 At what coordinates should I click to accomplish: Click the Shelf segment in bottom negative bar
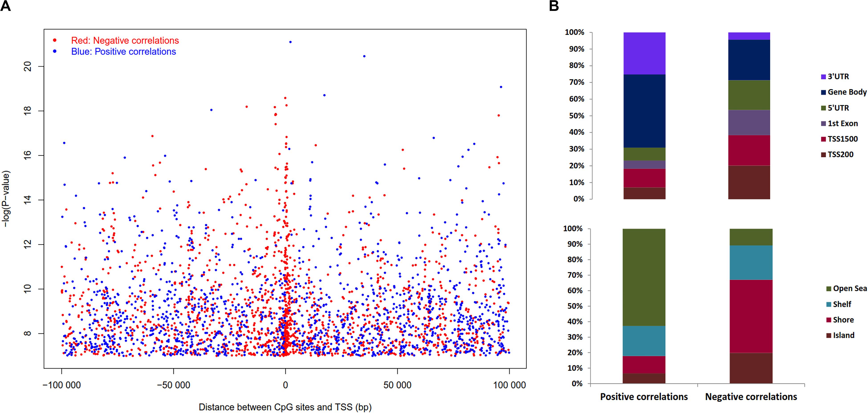(x=751, y=263)
